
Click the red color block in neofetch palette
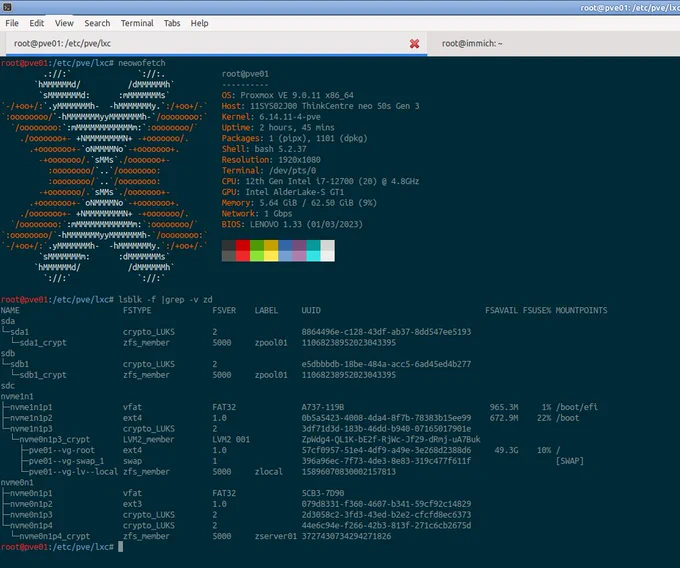pos(243,251)
